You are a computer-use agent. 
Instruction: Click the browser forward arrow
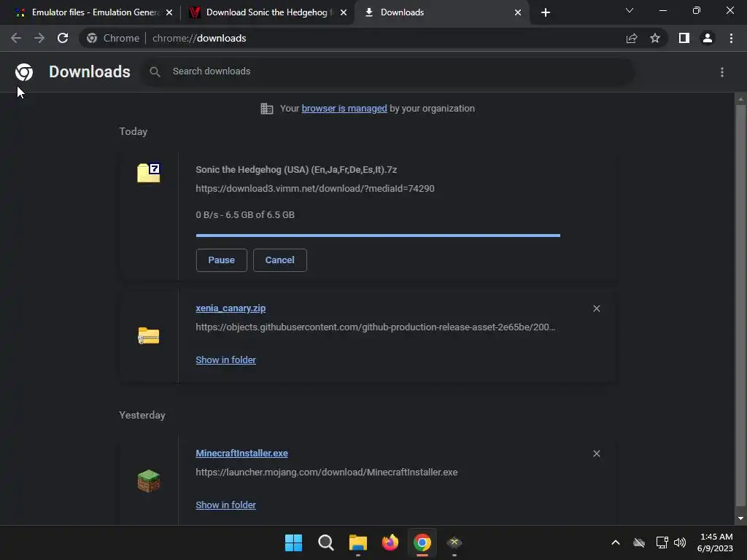(39, 38)
